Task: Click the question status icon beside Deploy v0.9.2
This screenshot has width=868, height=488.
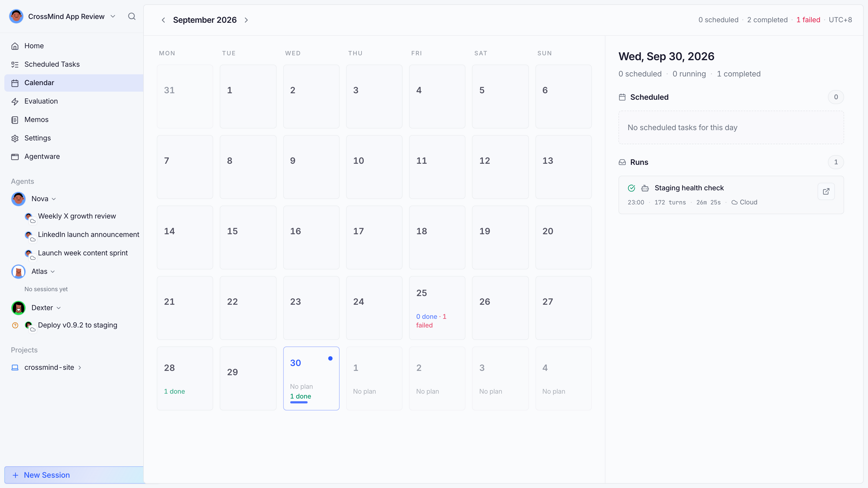Action: pyautogui.click(x=15, y=325)
